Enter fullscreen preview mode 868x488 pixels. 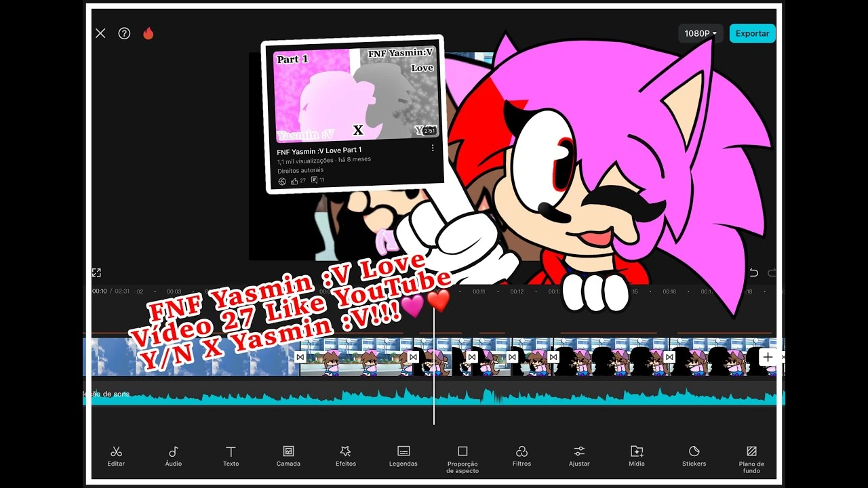pyautogui.click(x=96, y=272)
